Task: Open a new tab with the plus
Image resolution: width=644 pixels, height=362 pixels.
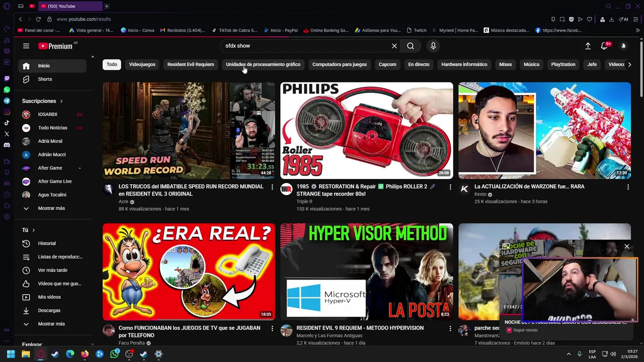Action: 107,6
